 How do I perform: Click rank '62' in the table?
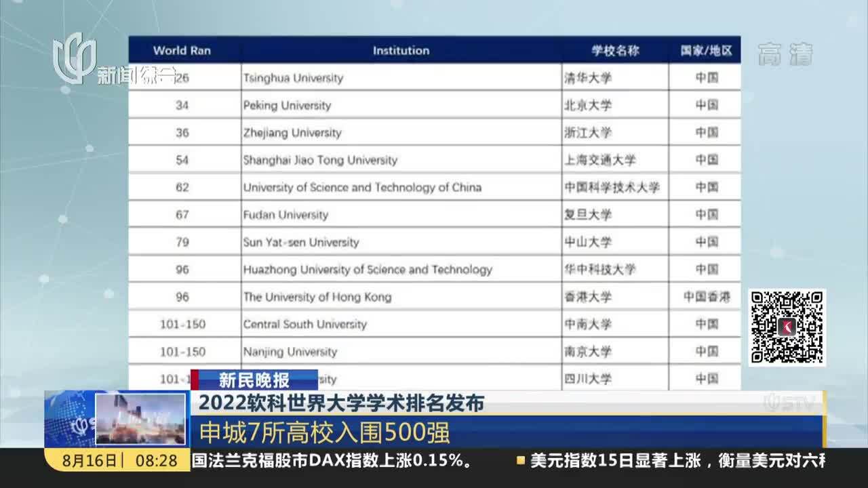click(x=182, y=188)
